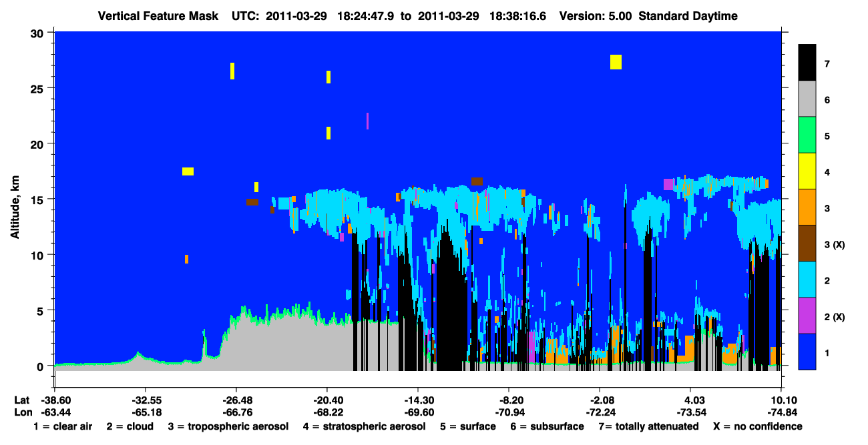Click the legend text '5 = surface'
868x445 pixels.
[x=467, y=426]
